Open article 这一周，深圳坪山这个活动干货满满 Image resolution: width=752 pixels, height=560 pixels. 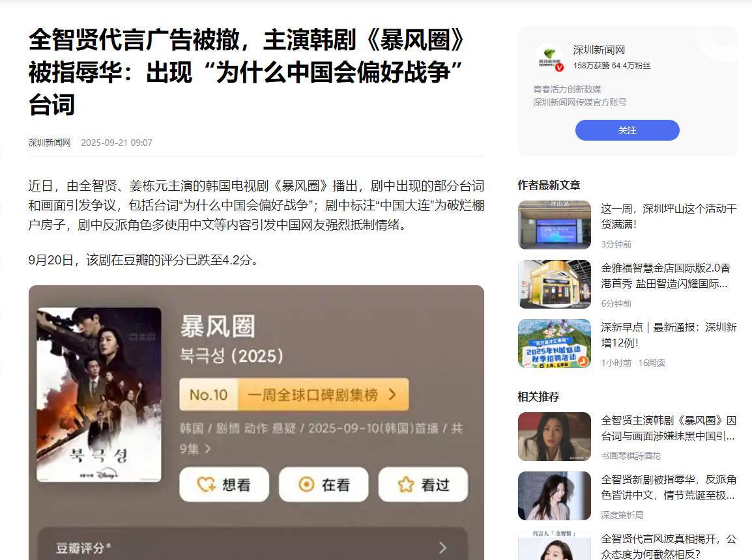click(669, 217)
